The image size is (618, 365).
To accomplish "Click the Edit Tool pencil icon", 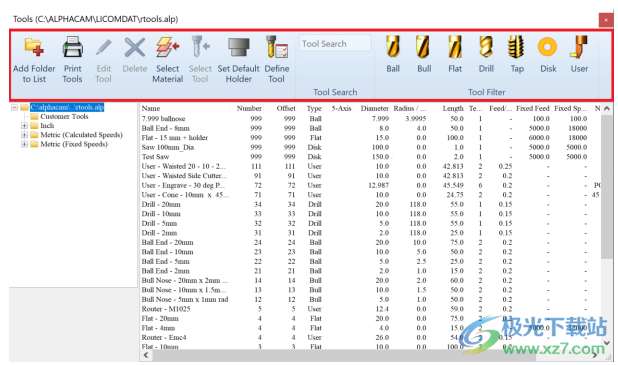I will tap(103, 48).
